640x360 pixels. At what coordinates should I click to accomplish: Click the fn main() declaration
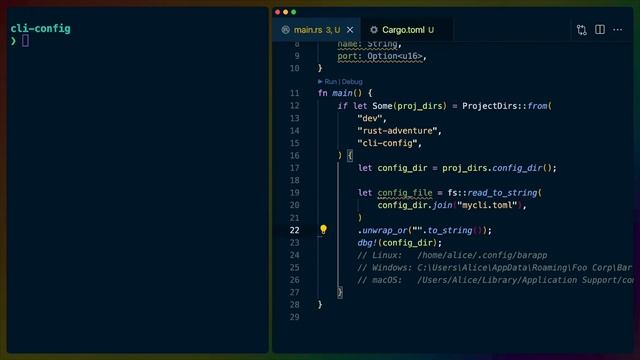[345, 93]
